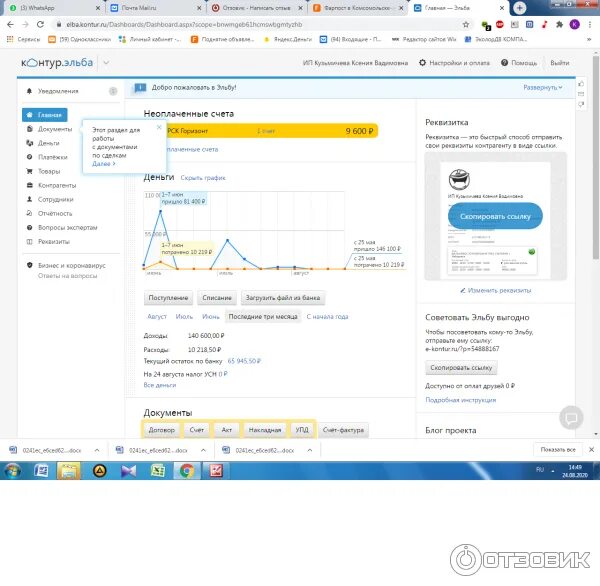Close the downloads bar
This screenshot has width=600, height=586.
point(591,450)
